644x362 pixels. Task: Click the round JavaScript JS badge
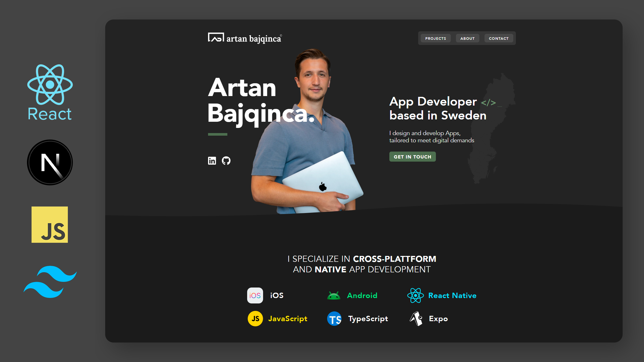255,318
